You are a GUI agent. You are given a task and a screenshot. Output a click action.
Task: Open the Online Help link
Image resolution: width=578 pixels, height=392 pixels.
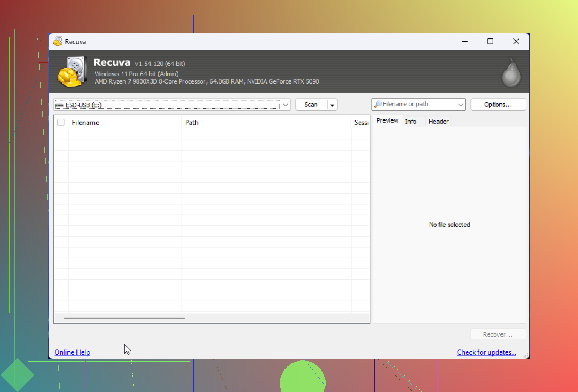pyautogui.click(x=72, y=352)
